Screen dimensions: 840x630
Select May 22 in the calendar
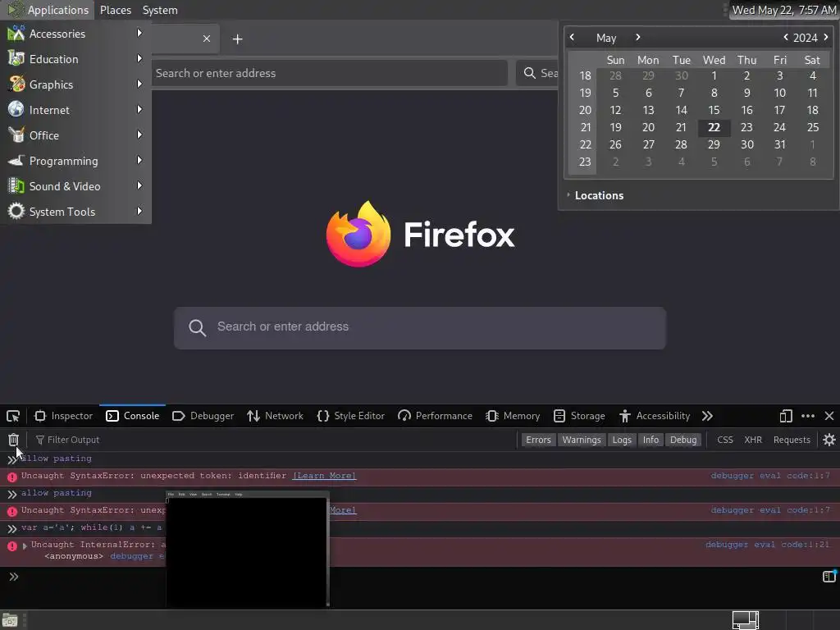[714, 127]
